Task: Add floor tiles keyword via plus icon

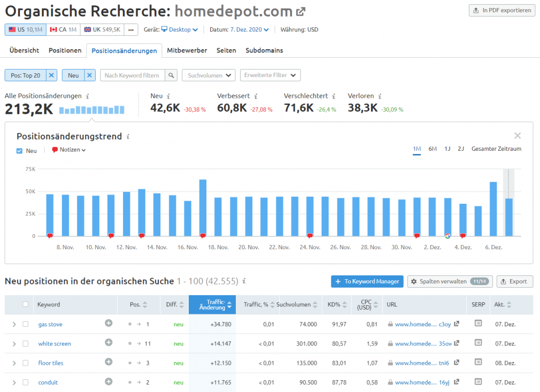Action: (109, 362)
